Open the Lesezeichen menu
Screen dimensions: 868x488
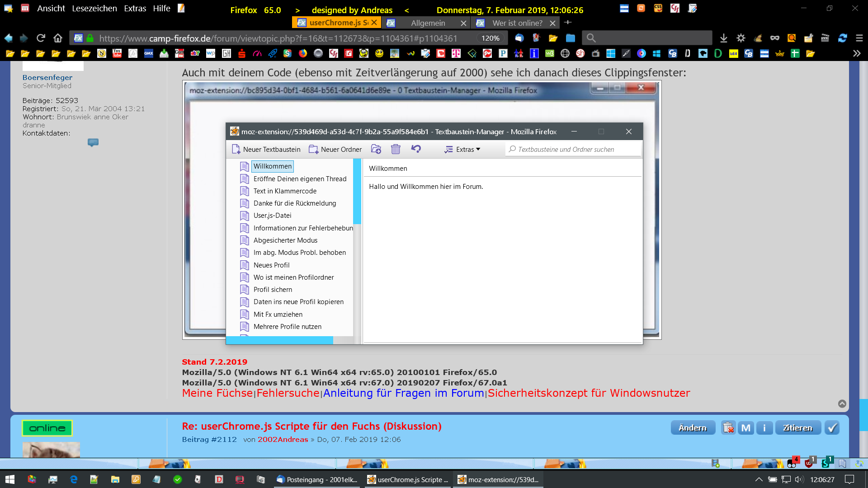94,8
